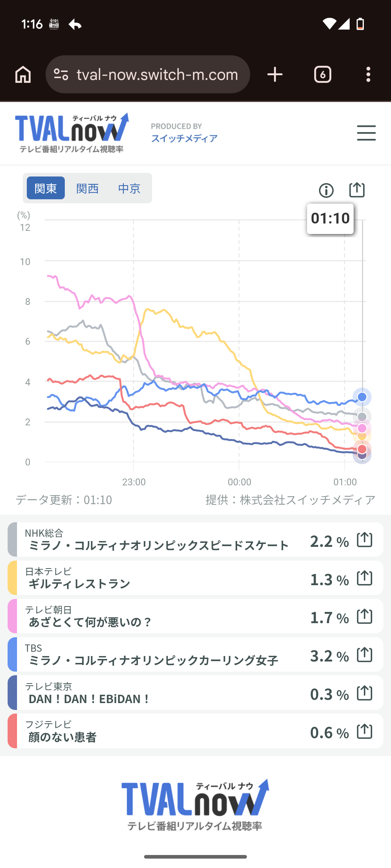This screenshot has height=868, width=391.
Task: Tap the TVALnow header logo
Action: pyautogui.click(x=72, y=132)
